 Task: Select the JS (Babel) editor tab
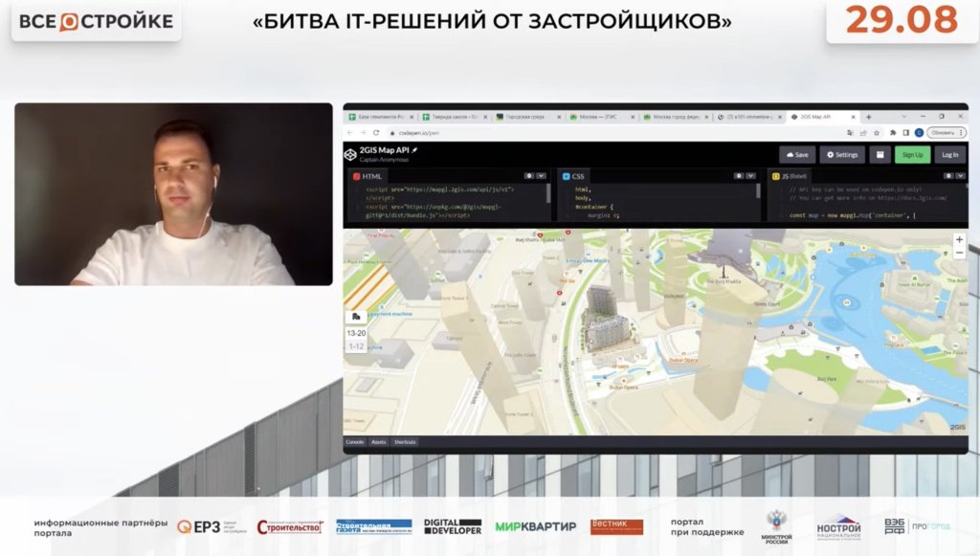(790, 176)
